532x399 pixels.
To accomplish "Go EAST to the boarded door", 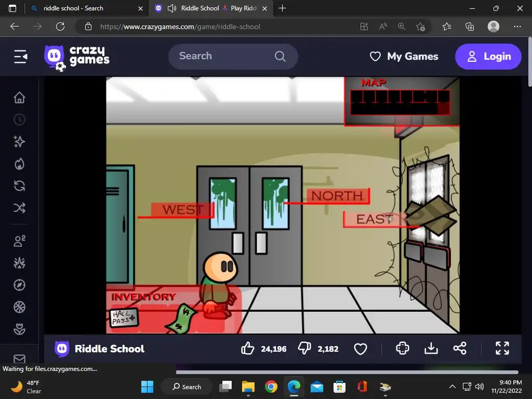I will click(374, 219).
